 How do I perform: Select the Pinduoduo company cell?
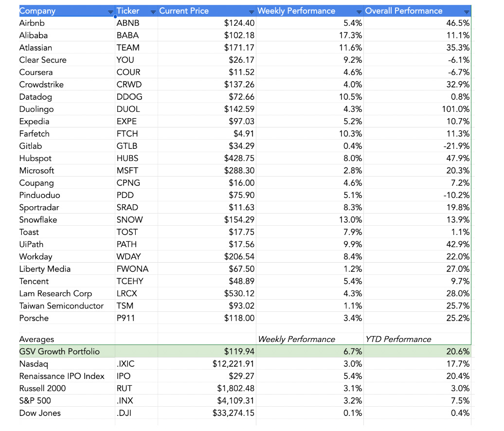(67, 195)
